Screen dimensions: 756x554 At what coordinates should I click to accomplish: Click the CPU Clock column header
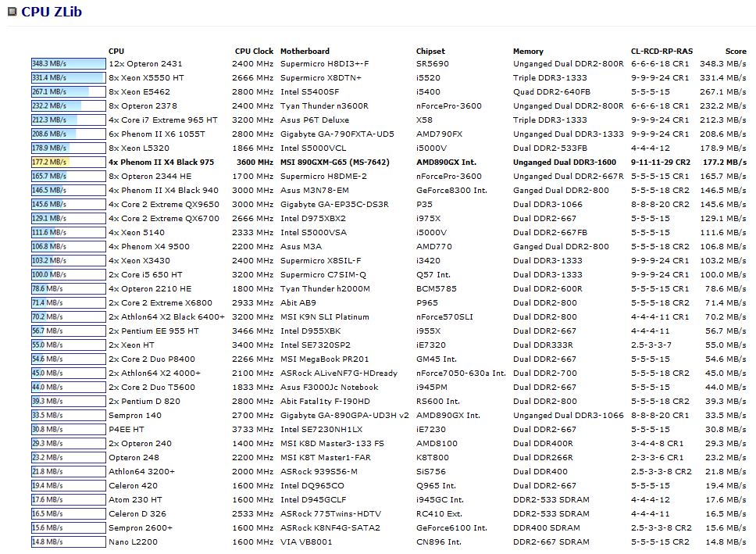coord(254,51)
